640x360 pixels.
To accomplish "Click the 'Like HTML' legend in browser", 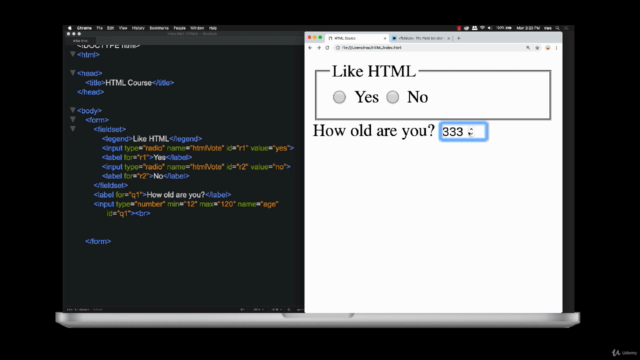I will 373,71.
